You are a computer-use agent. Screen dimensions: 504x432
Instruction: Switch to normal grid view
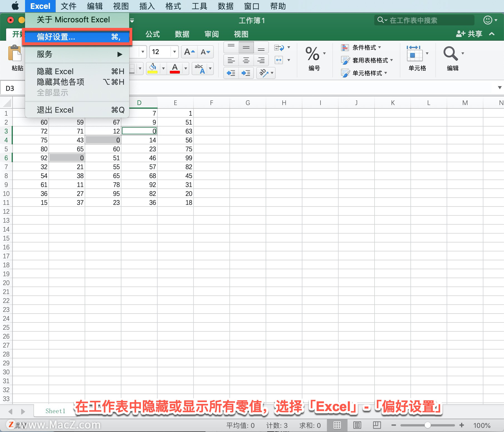click(337, 425)
